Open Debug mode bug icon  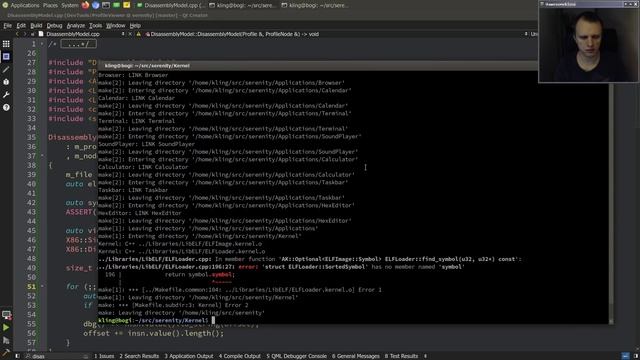6,82
